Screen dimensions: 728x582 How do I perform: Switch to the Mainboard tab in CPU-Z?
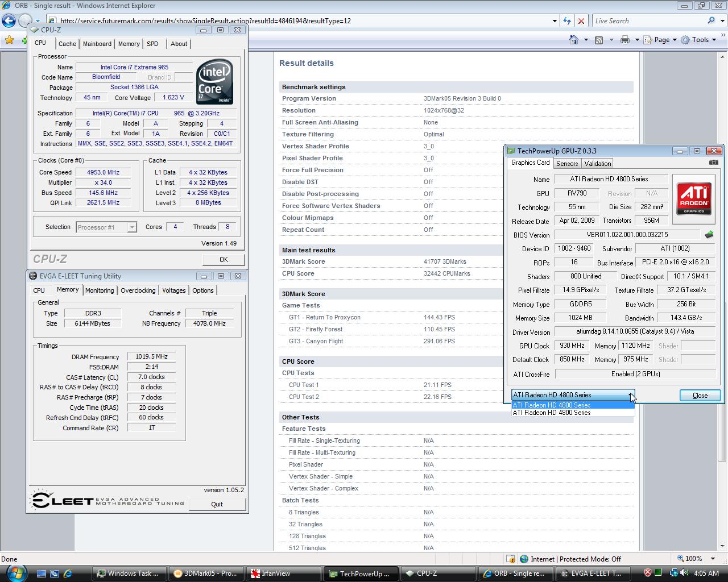pyautogui.click(x=97, y=44)
